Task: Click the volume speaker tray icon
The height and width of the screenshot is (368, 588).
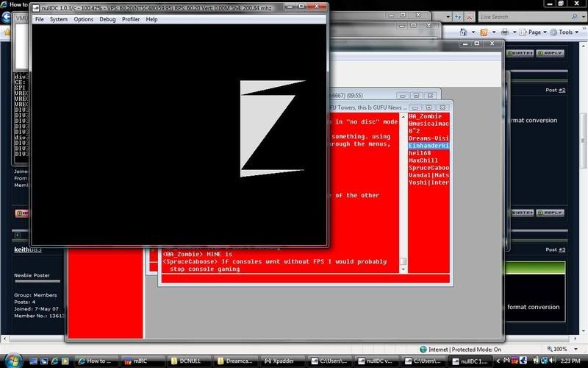Action: [553, 361]
